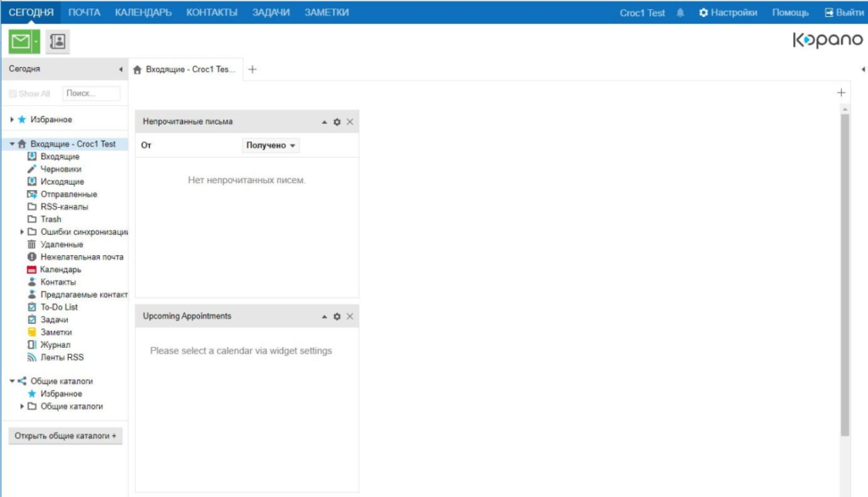Open the Журнал journal icon
Viewport: 868px width, 497px height.
coord(31,345)
